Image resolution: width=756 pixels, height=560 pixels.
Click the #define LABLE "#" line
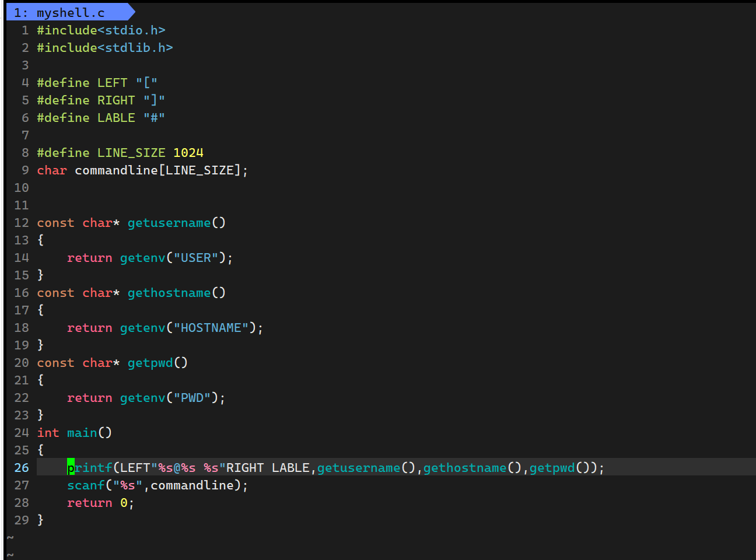click(101, 118)
